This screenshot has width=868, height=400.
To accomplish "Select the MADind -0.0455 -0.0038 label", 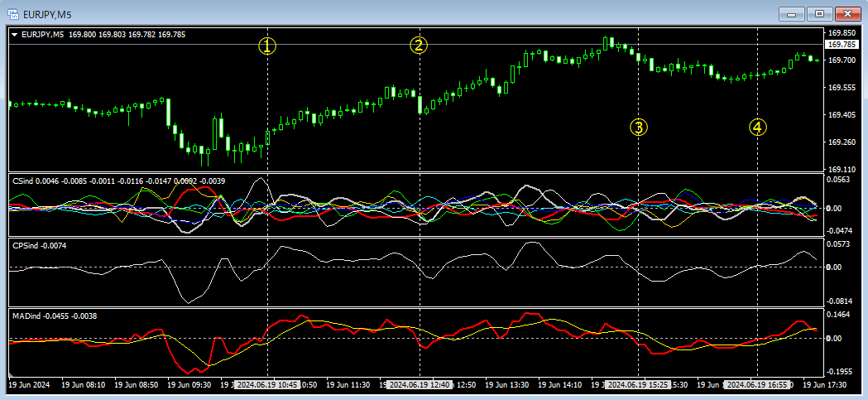I will [55, 316].
